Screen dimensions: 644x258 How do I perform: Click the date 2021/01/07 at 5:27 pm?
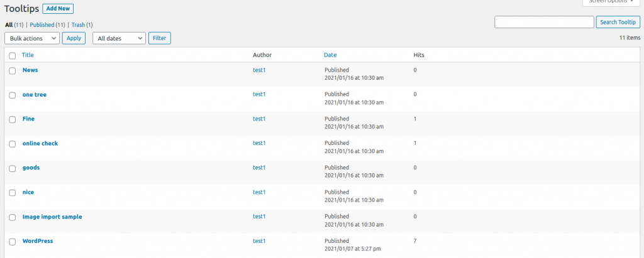(353, 249)
